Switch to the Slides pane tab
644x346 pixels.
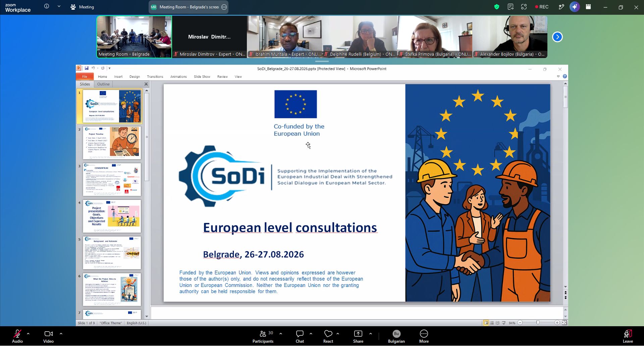point(85,84)
